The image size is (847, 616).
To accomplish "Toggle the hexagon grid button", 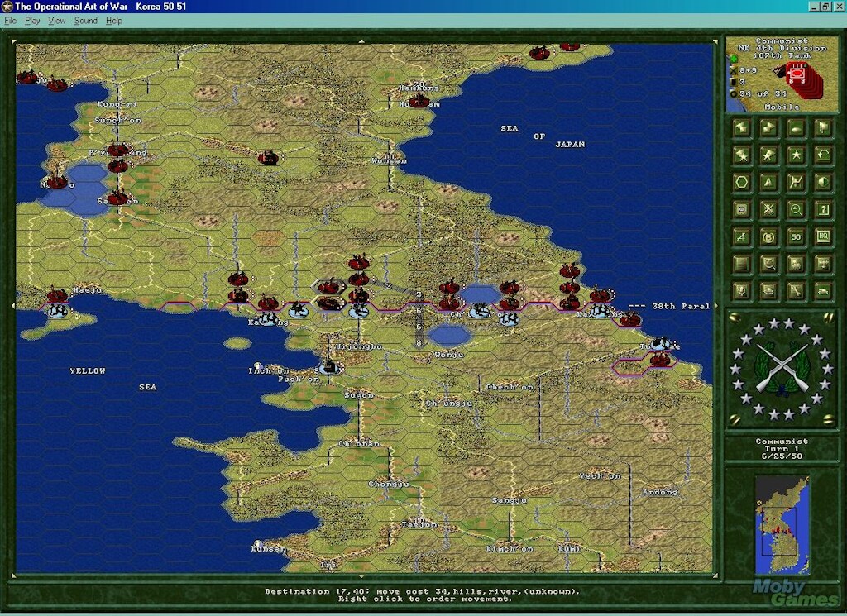I will click(x=742, y=183).
